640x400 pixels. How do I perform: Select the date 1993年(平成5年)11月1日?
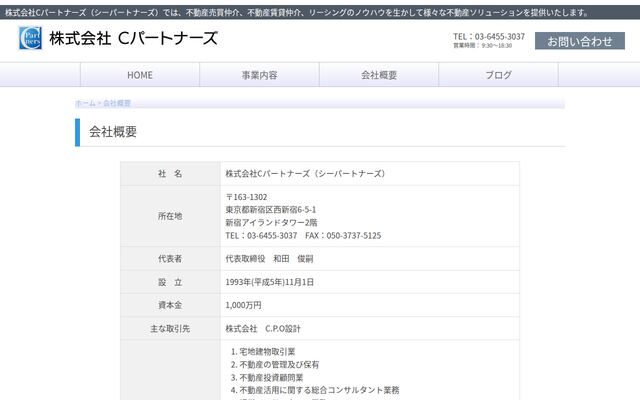coord(269,282)
